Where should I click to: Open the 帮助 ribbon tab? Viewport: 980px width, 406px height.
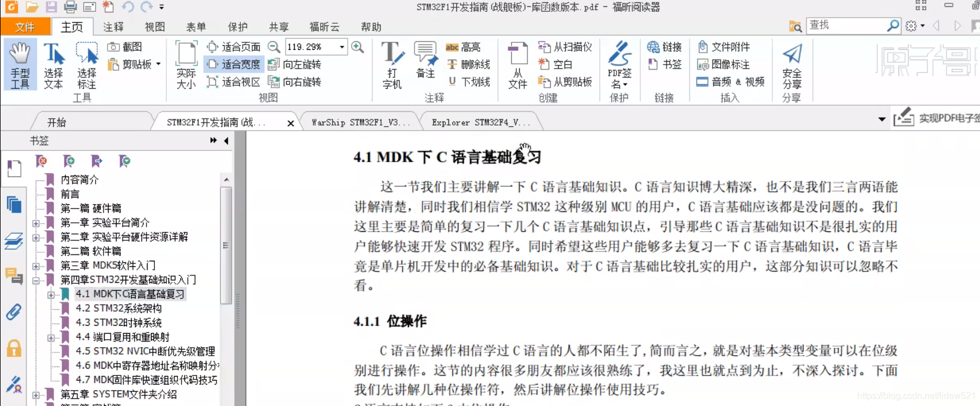point(371,27)
